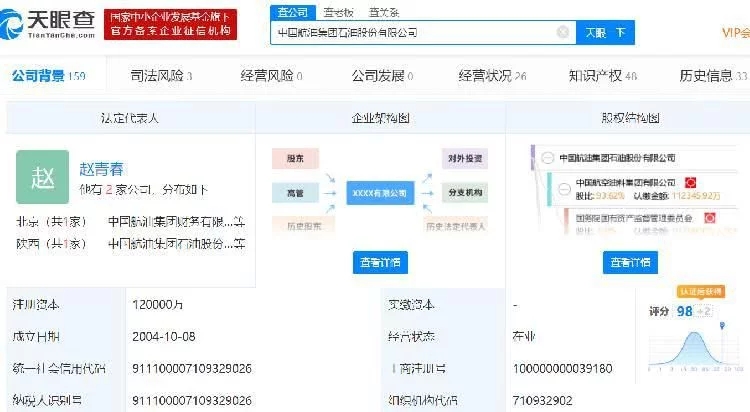Click the score value 98
750x412 pixels.
coord(684,312)
